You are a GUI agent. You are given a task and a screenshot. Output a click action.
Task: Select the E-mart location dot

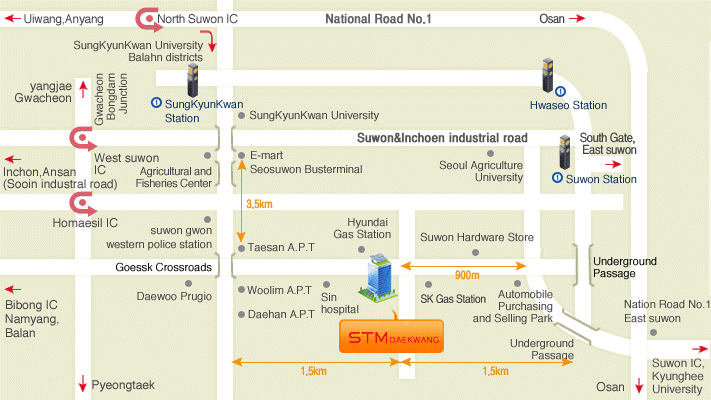(241, 155)
